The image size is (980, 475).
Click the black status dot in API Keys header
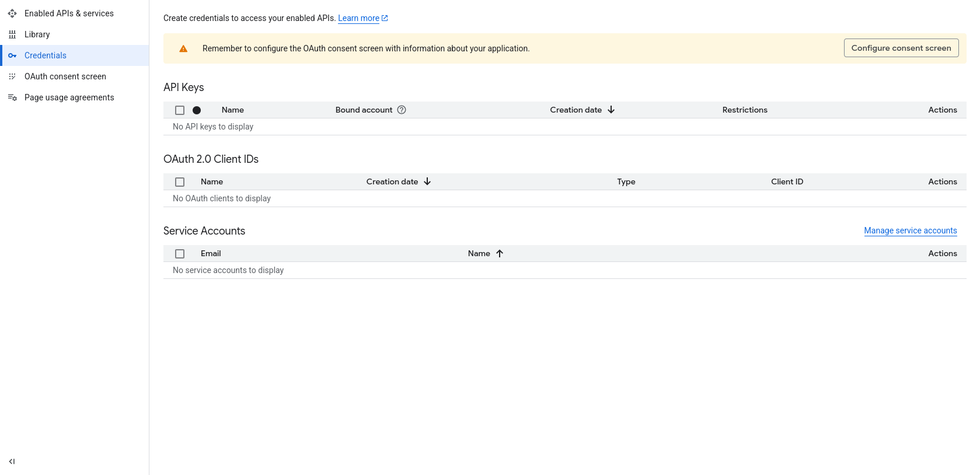coord(197,110)
